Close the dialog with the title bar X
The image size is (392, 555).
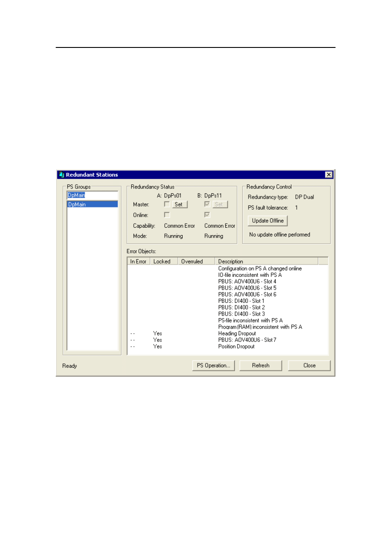[328, 175]
